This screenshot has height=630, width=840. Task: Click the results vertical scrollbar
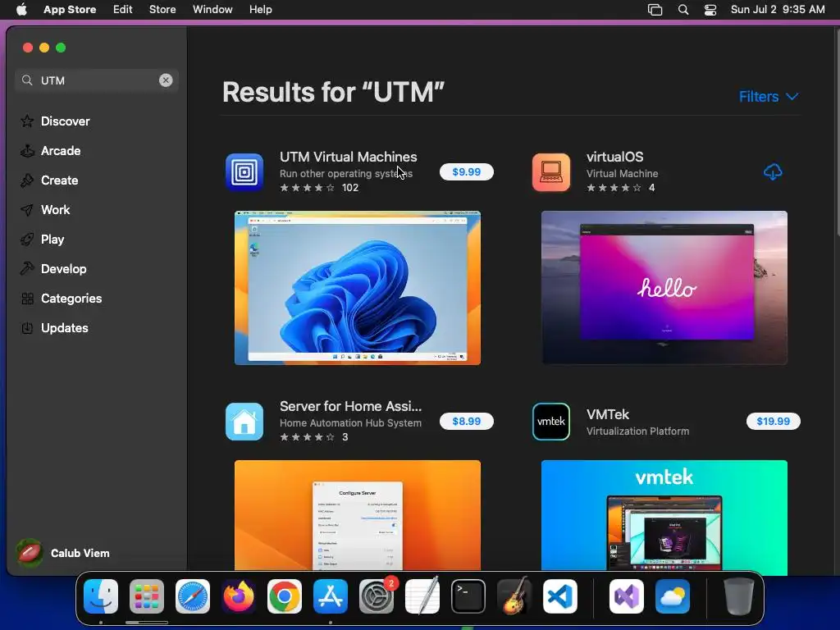click(x=837, y=131)
